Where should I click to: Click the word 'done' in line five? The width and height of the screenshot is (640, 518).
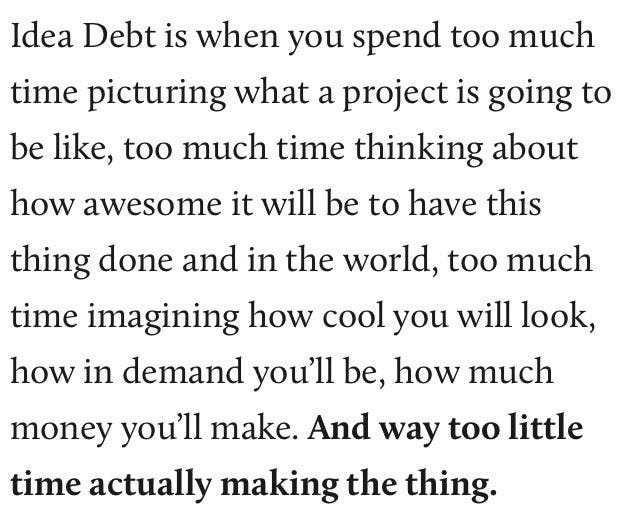(136, 260)
